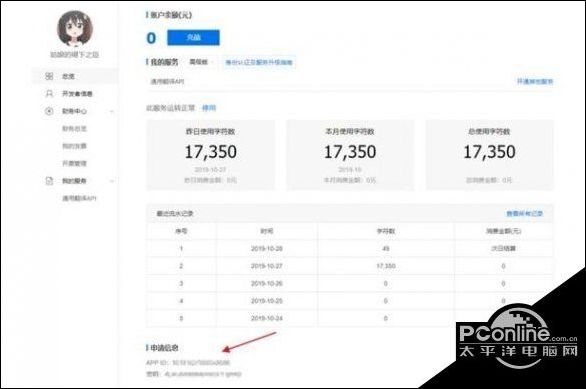Open 通用翻译API in the sidebar
The width and height of the screenshot is (586, 389).
(79, 198)
